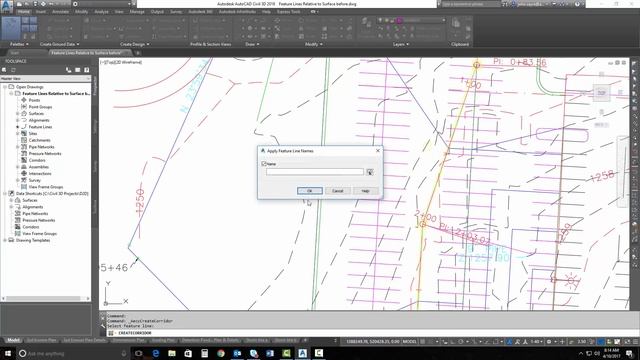Select Pressure Networks under the drawing
The image size is (640, 360).
45,153
